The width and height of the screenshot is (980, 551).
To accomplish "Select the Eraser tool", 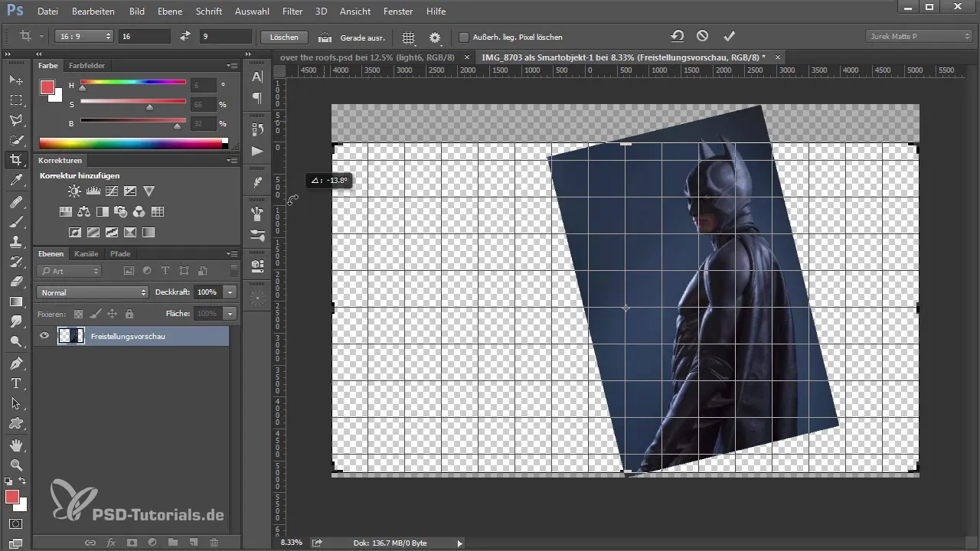I will pyautogui.click(x=15, y=282).
